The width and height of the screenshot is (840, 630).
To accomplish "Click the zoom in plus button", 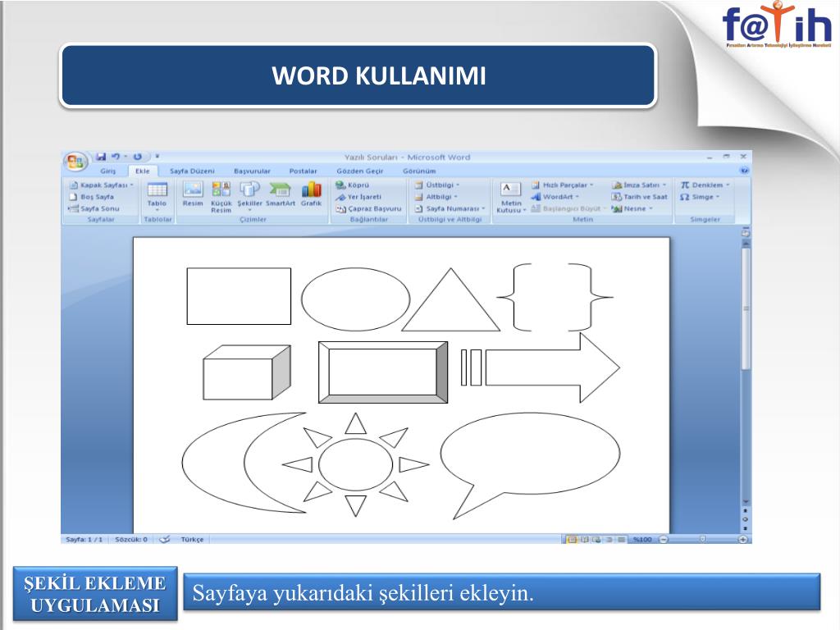I will (743, 540).
